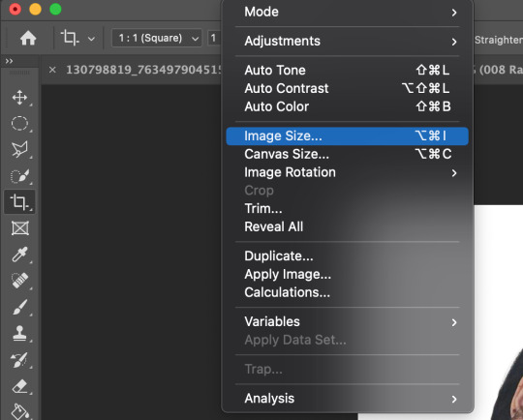
Task: Select the Paint Bucket tool
Action: tap(19, 411)
